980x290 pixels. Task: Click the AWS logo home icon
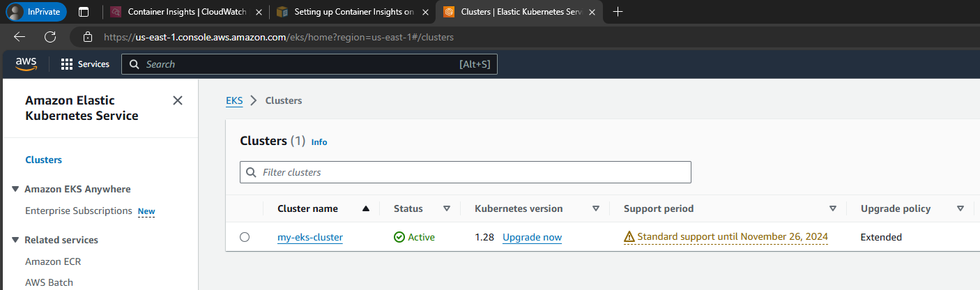tap(26, 64)
